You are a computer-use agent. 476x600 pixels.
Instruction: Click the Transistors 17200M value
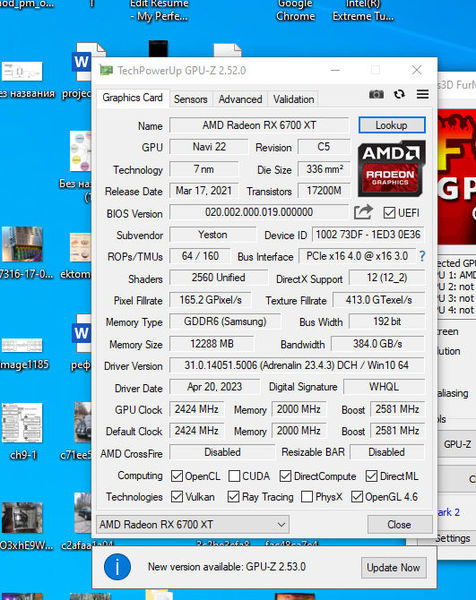324,191
